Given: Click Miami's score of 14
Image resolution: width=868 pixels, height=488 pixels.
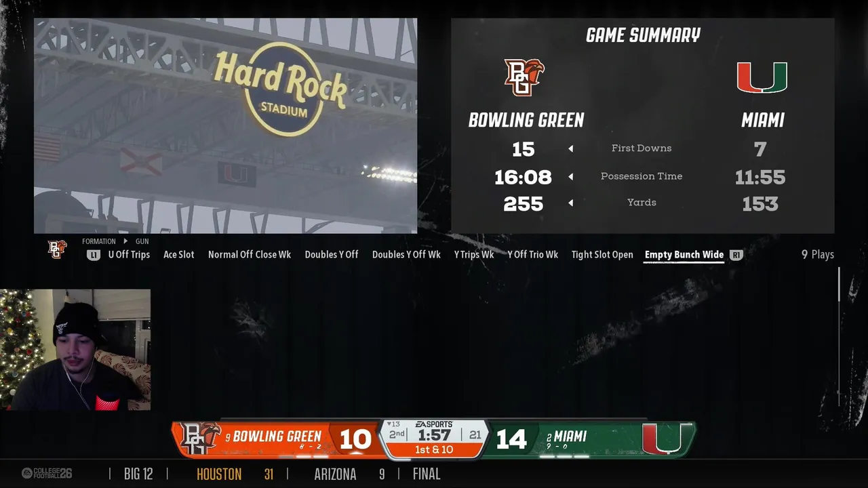Looking at the screenshot, I should pos(511,440).
